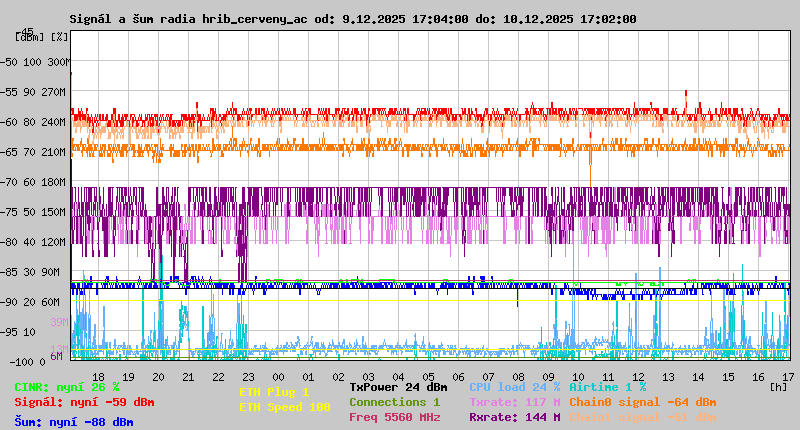Select the Airtime legend label
Viewport: 800px width, 430px height.
click(607, 387)
